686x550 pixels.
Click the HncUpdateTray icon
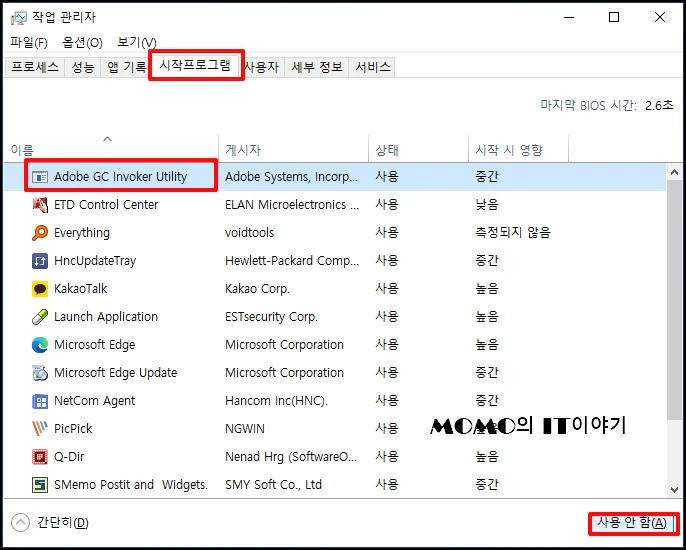(40, 261)
